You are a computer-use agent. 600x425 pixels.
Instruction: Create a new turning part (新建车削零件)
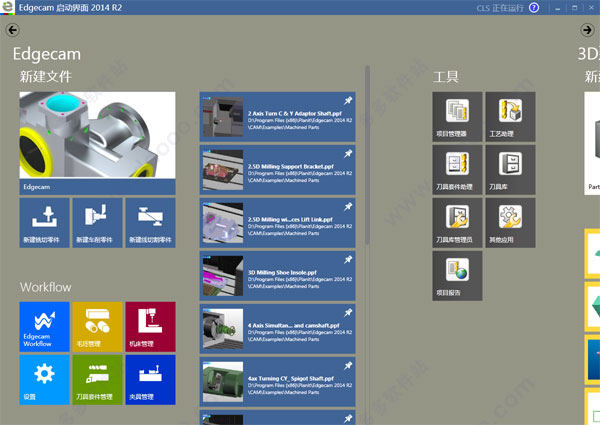[x=98, y=223]
